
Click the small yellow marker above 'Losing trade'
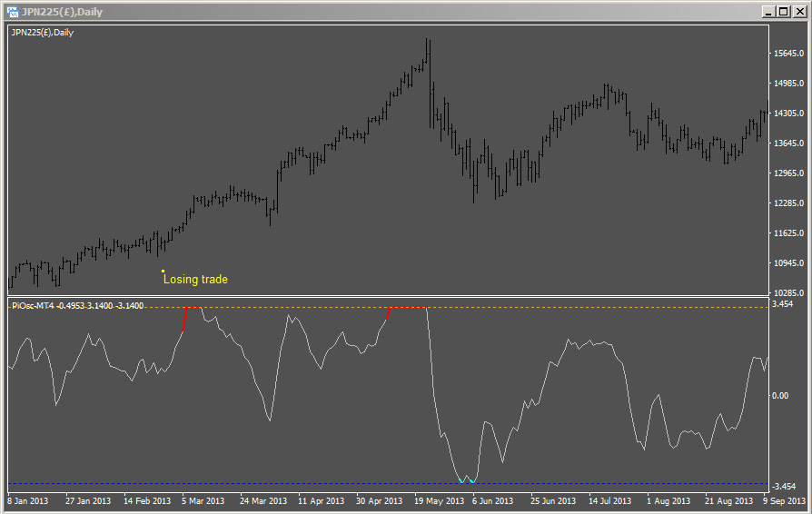pos(163,271)
